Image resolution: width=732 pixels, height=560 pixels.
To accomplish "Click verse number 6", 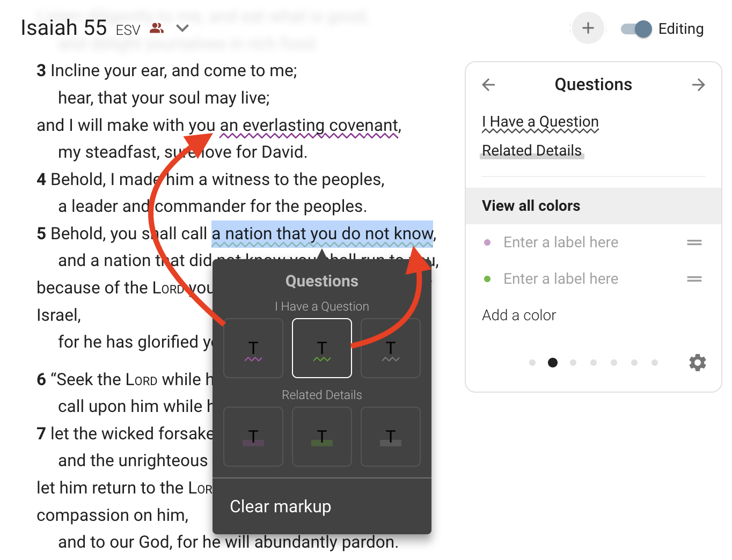I will (x=41, y=380).
